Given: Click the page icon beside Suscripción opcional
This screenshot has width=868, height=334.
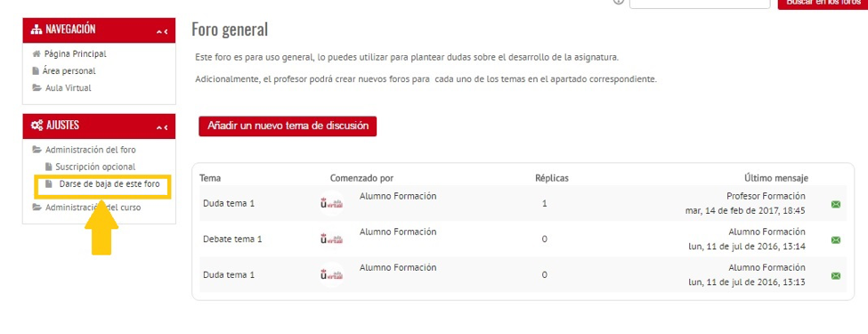Looking at the screenshot, I should (x=48, y=167).
